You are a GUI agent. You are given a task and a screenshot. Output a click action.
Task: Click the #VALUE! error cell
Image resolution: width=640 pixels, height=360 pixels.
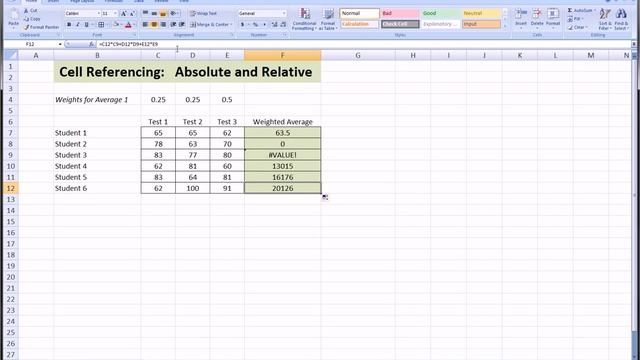[x=282, y=155]
